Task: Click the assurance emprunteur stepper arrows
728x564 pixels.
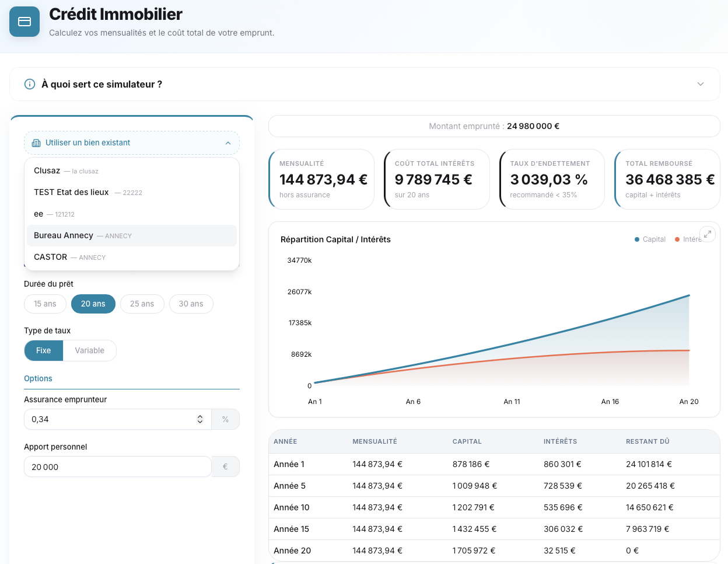Action: [199, 419]
